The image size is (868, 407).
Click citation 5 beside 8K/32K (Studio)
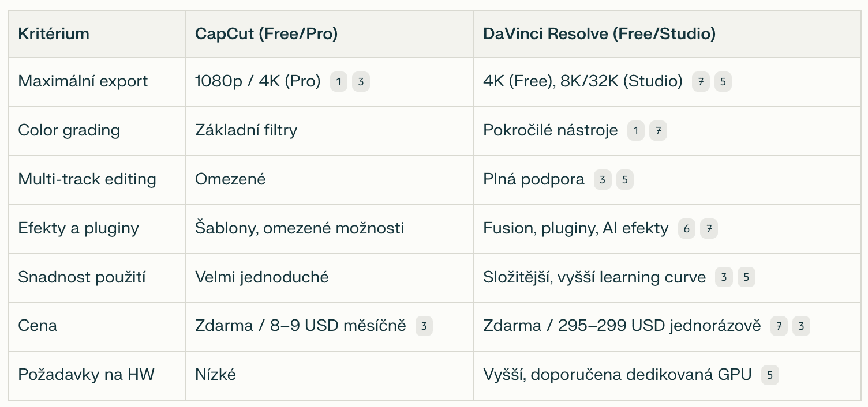tap(723, 82)
